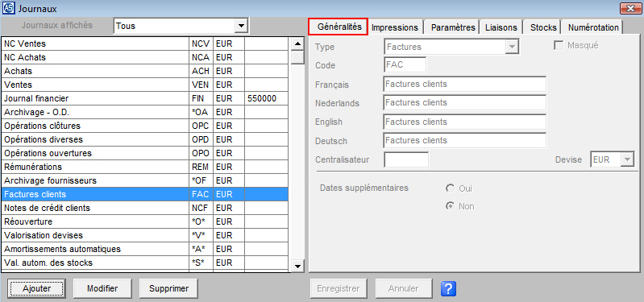Click the Modifier button

[x=102, y=288]
